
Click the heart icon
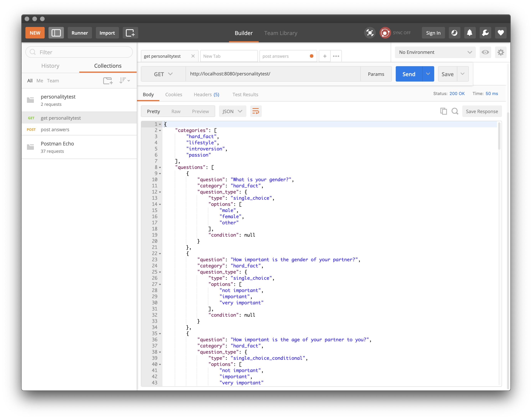tap(501, 33)
